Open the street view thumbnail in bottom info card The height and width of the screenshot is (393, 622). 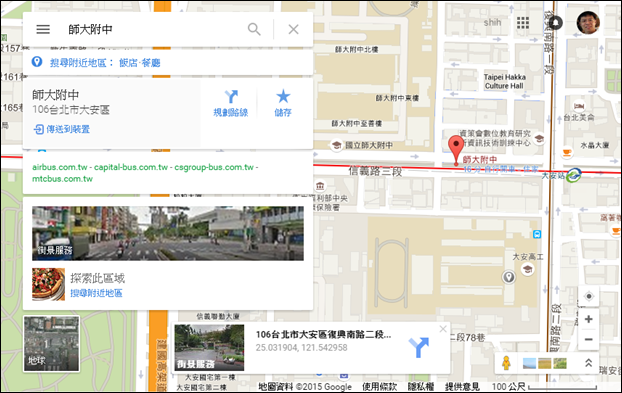[209, 347]
